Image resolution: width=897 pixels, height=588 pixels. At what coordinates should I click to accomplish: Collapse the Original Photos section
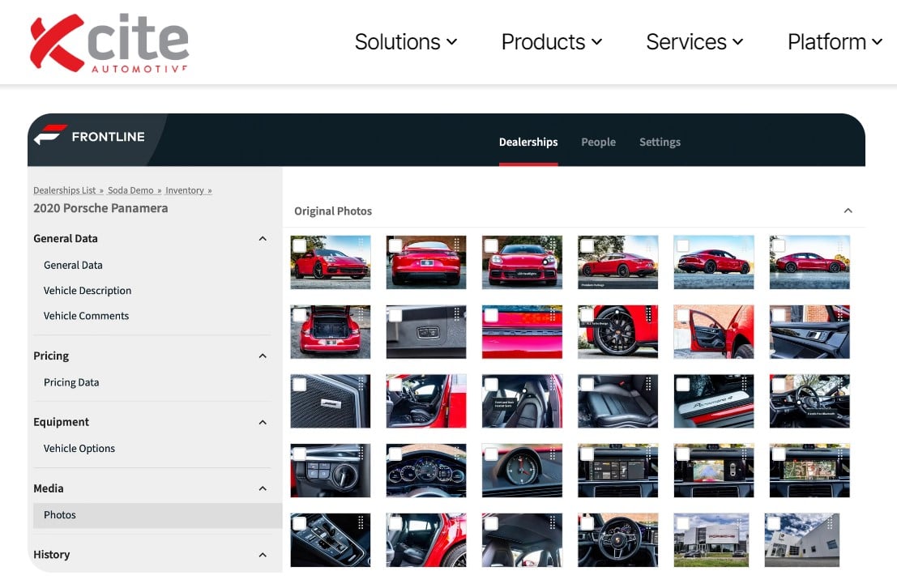click(x=848, y=211)
